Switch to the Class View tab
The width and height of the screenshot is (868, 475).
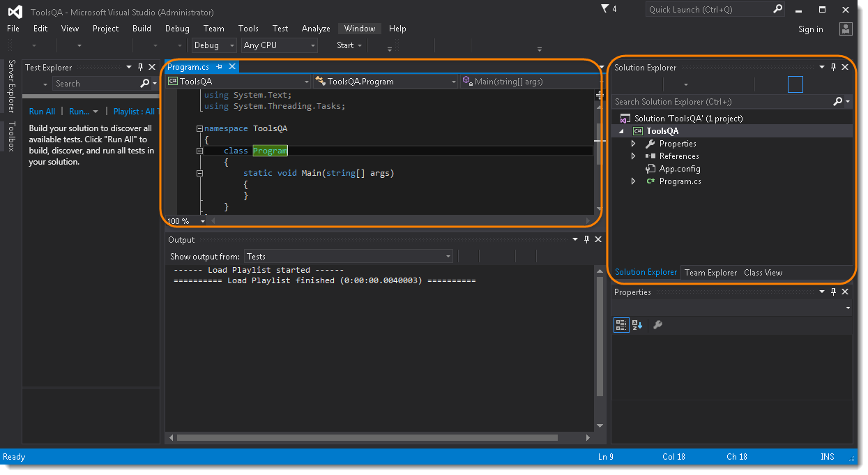click(763, 273)
